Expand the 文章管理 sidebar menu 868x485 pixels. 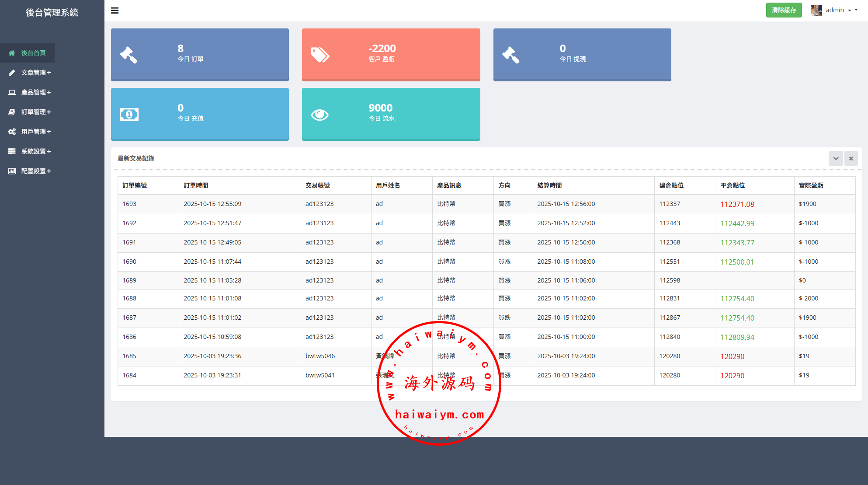click(x=36, y=73)
